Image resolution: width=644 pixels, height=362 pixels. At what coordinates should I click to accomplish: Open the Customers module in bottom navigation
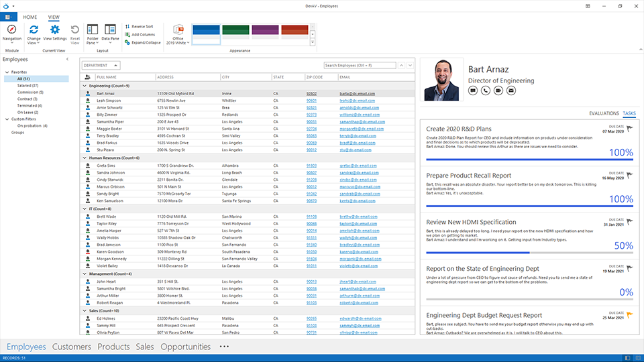[72, 347]
